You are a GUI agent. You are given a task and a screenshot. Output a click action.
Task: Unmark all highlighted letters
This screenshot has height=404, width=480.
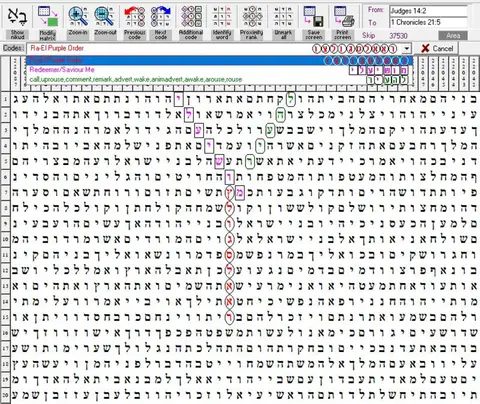(283, 21)
